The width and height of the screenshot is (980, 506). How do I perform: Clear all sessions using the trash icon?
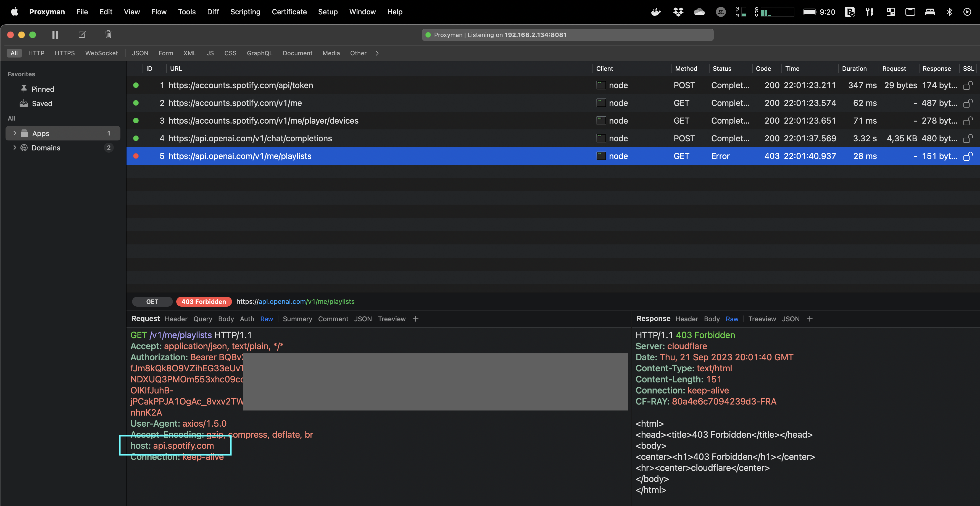pos(108,35)
